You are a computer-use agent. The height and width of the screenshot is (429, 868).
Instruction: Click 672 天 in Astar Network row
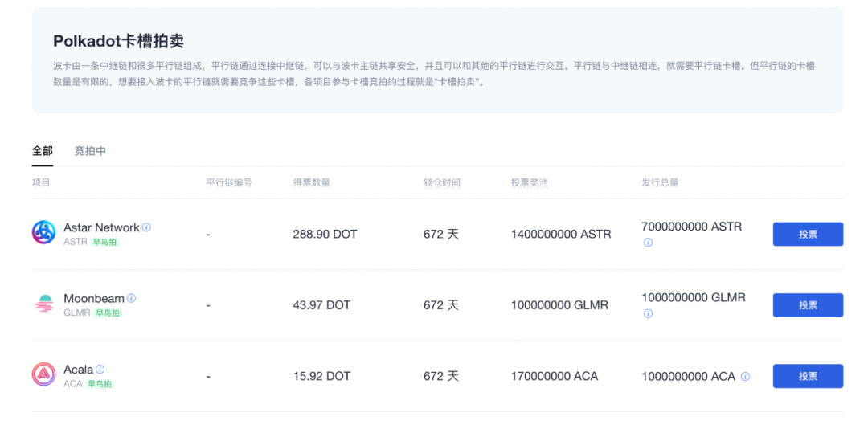(x=441, y=234)
